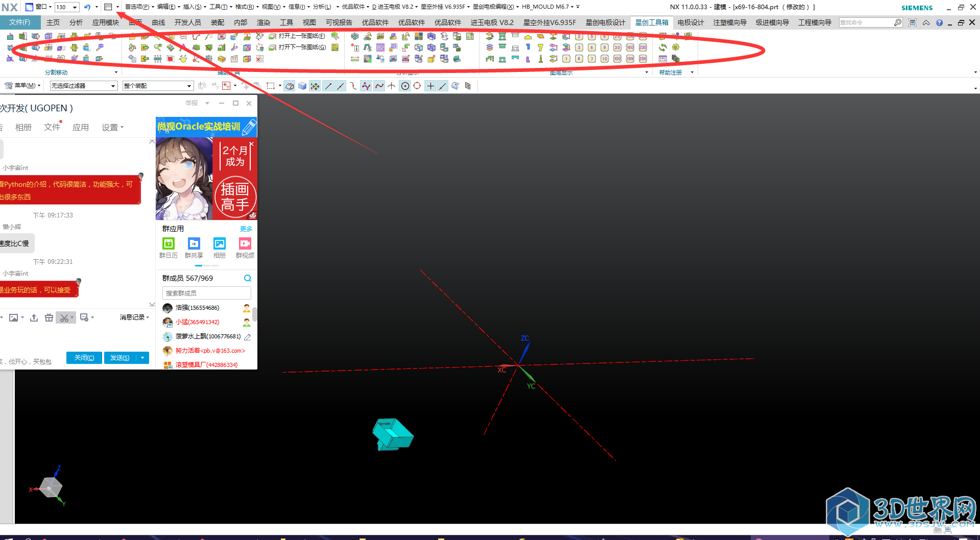Viewport: 980px width, 540px height.
Task: Toggle the spline pole snap icon
Action: click(366, 86)
